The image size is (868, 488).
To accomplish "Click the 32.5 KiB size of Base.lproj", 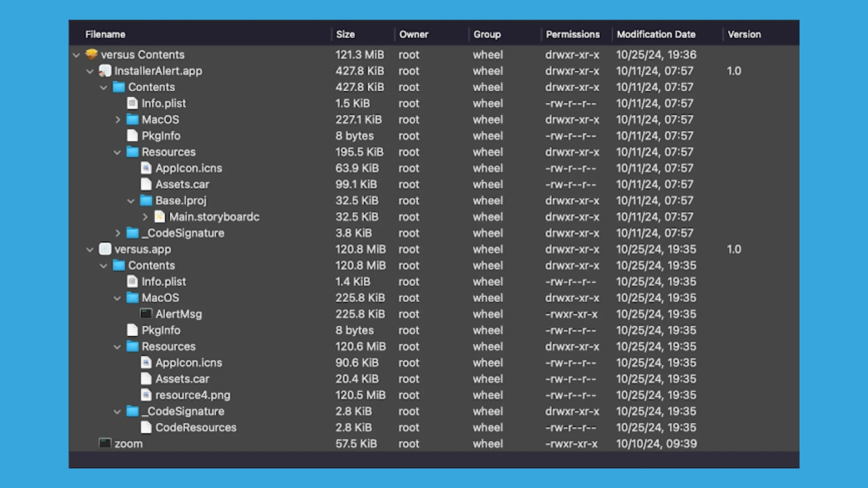I will pyautogui.click(x=357, y=201).
